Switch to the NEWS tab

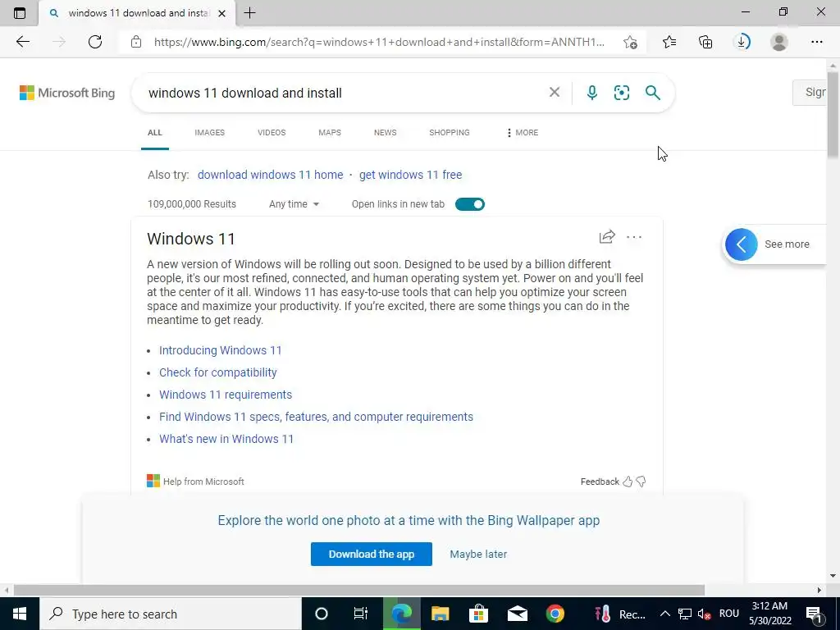(x=386, y=133)
